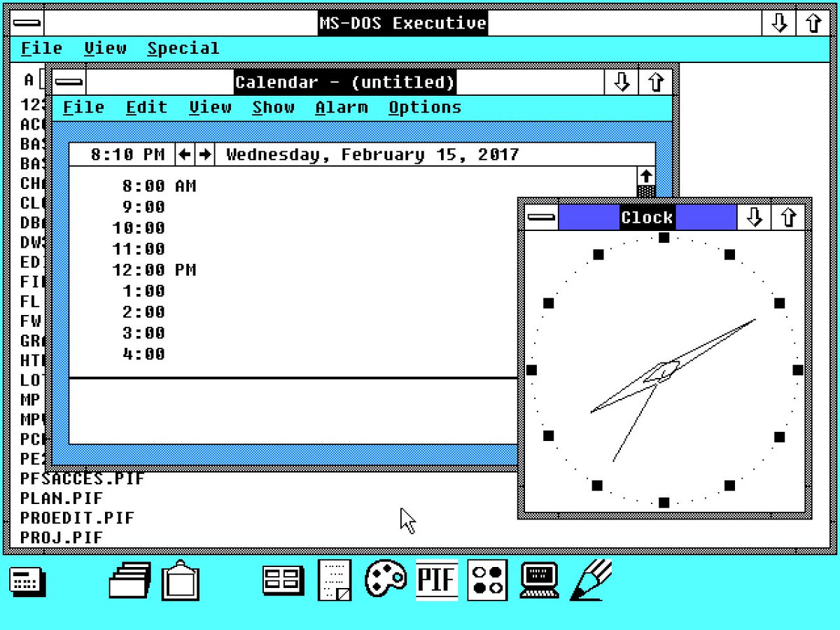Select PROJ.PIF in the file list
840x630 pixels.
[x=62, y=538]
